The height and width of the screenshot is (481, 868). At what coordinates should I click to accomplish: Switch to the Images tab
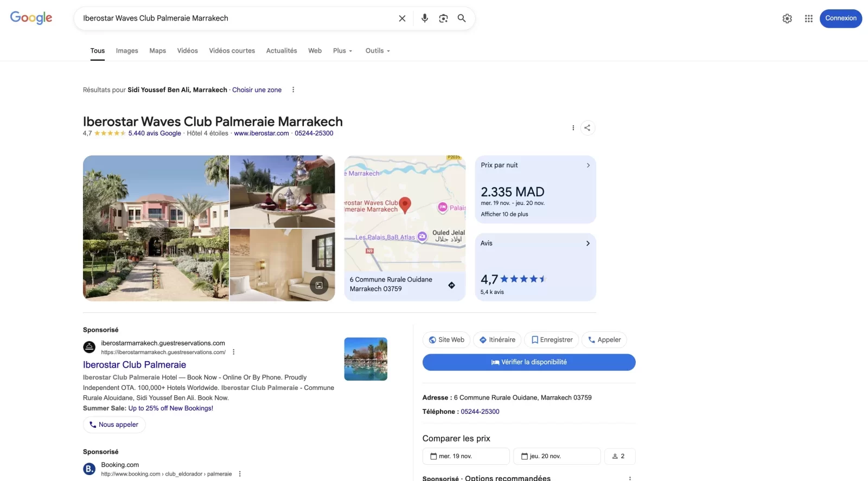tap(127, 51)
